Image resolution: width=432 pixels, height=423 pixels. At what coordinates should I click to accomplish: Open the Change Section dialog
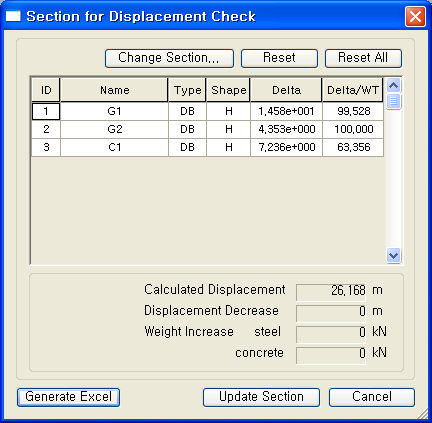tap(169, 58)
